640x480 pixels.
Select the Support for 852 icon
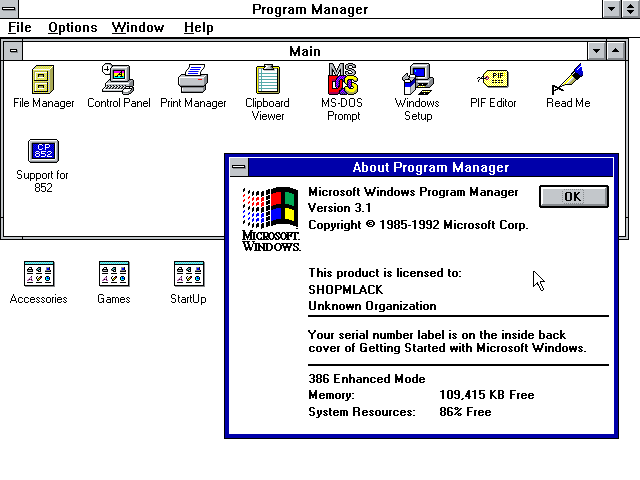coord(43,151)
